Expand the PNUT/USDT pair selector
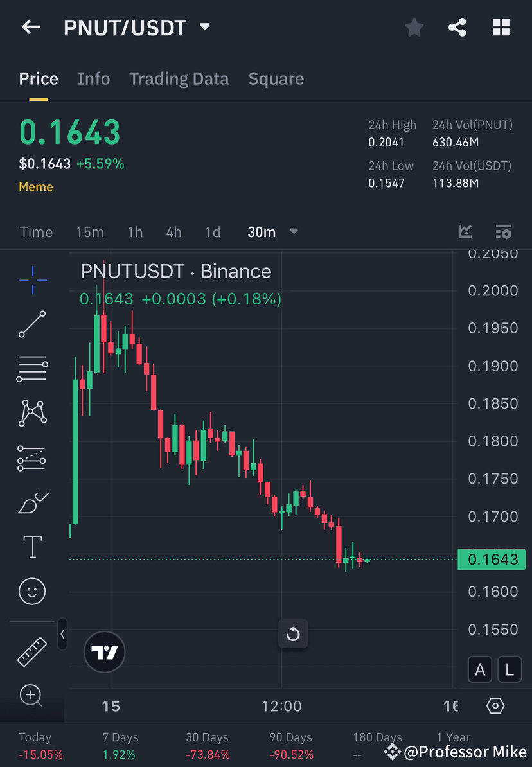The width and height of the screenshot is (532, 767). tap(204, 27)
